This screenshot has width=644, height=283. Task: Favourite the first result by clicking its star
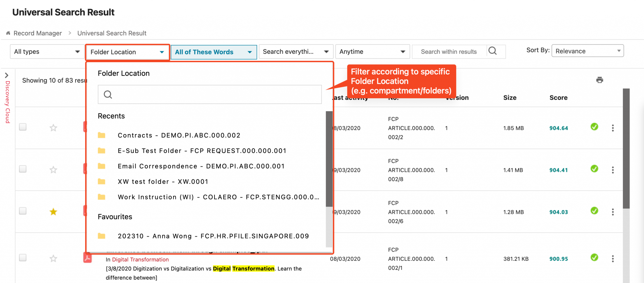[x=53, y=128]
